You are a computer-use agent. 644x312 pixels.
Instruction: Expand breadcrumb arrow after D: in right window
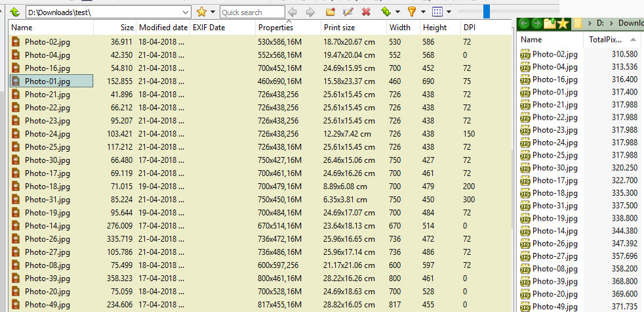pyautogui.click(x=612, y=24)
